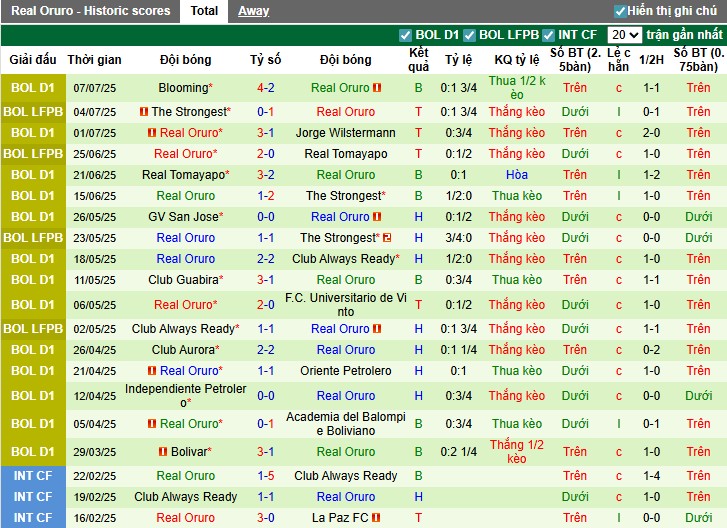The image size is (727, 528).
Task: Click red card icon before Real Oruro on 21/04/25
Action: click(x=153, y=371)
